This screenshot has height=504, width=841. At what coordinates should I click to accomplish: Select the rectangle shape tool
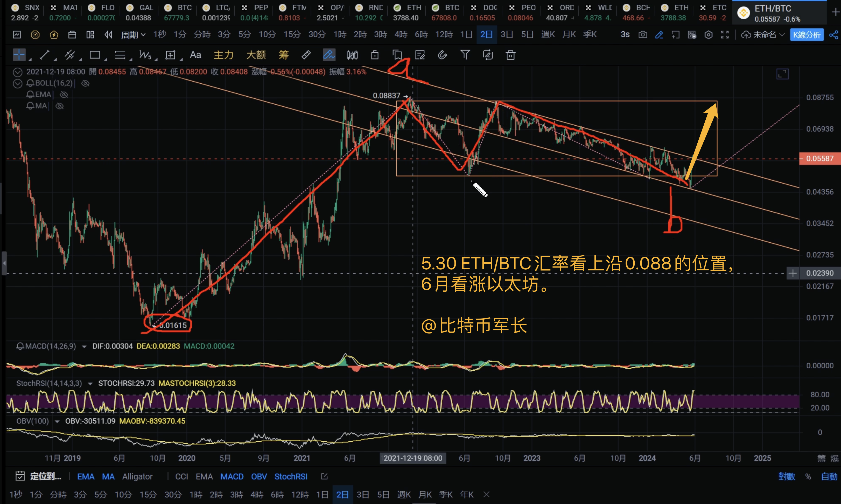pyautogui.click(x=95, y=55)
